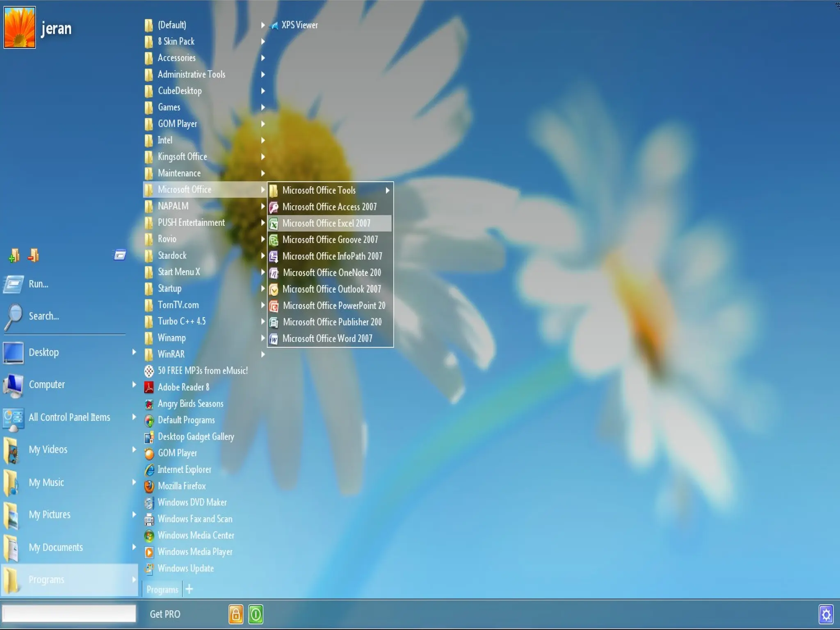Screen dimensions: 840x630
Task: Expand Microsoft Office Tools submenu arrow
Action: click(x=387, y=190)
